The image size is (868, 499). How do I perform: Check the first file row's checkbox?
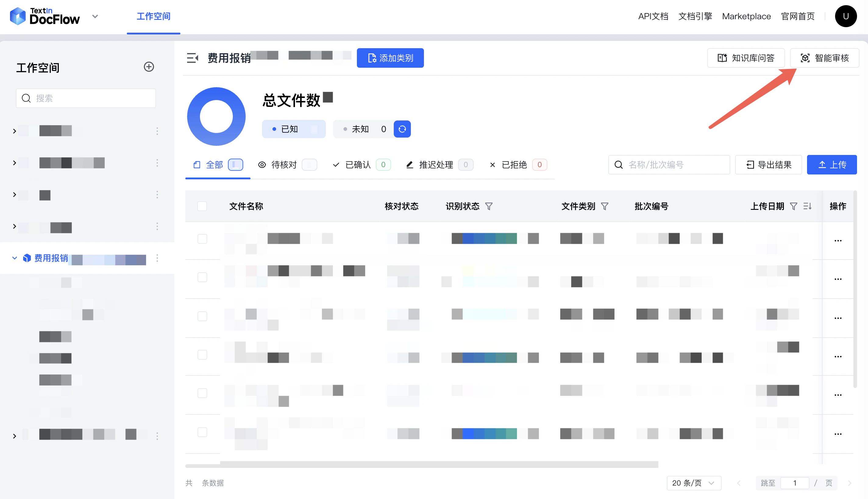[x=202, y=239]
